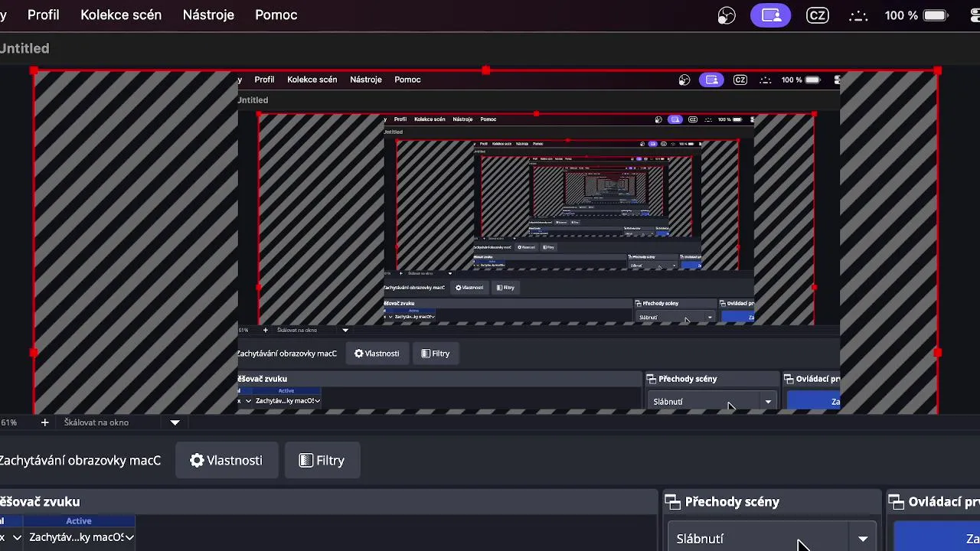Open the CZ input source menu
Screen dimensions: 980x551
(818, 15)
